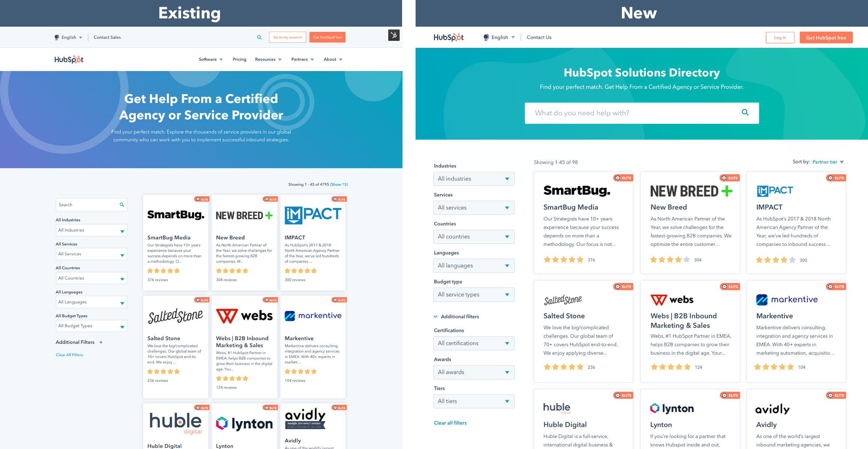Click the Search input in Existing sidebar
The height and width of the screenshot is (449, 868).
(x=91, y=205)
